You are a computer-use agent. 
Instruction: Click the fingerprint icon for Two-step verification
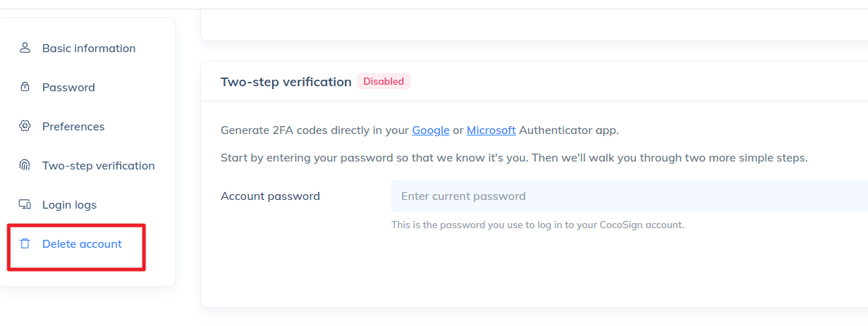point(25,165)
